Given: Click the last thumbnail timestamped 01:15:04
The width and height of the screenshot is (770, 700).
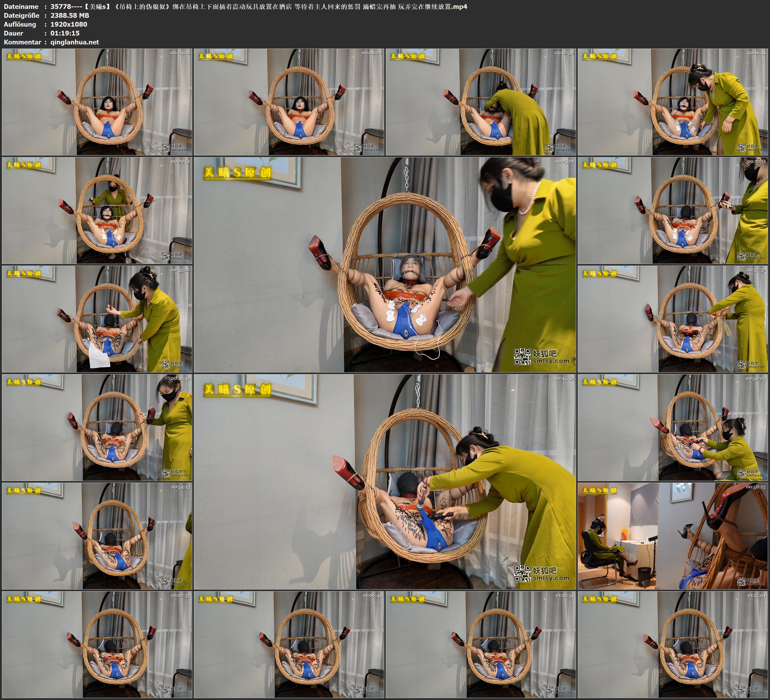Looking at the screenshot, I should point(672,644).
